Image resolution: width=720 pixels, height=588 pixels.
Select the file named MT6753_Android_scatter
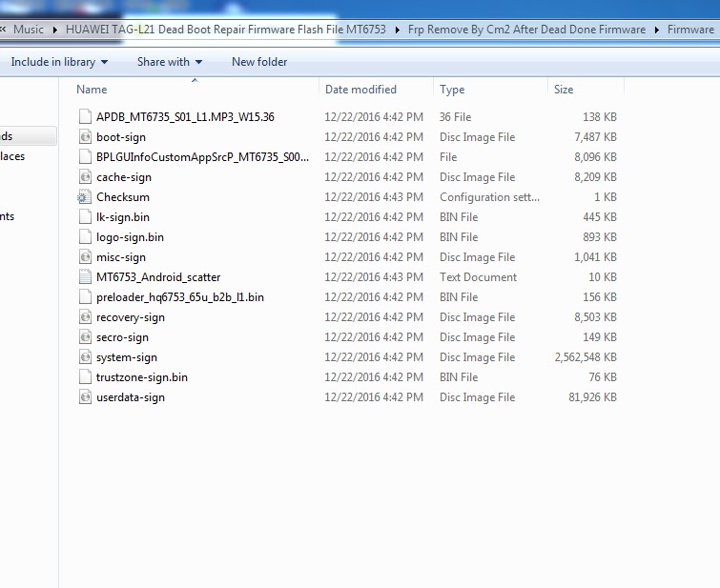pyautogui.click(x=158, y=277)
